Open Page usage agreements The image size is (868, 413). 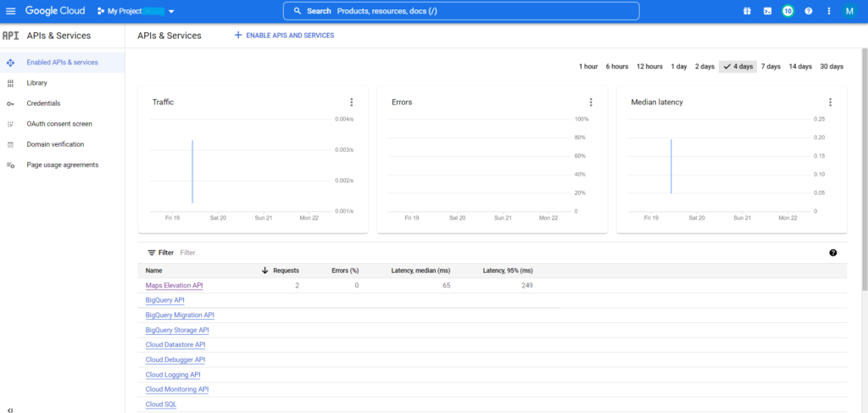62,165
